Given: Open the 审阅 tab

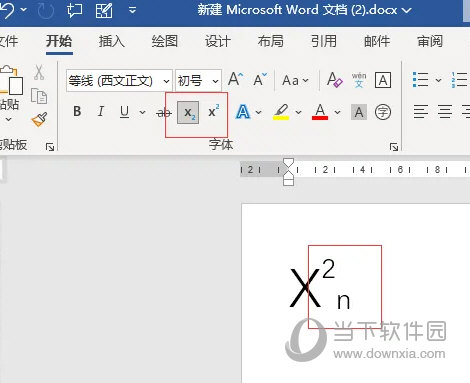Looking at the screenshot, I should point(430,41).
